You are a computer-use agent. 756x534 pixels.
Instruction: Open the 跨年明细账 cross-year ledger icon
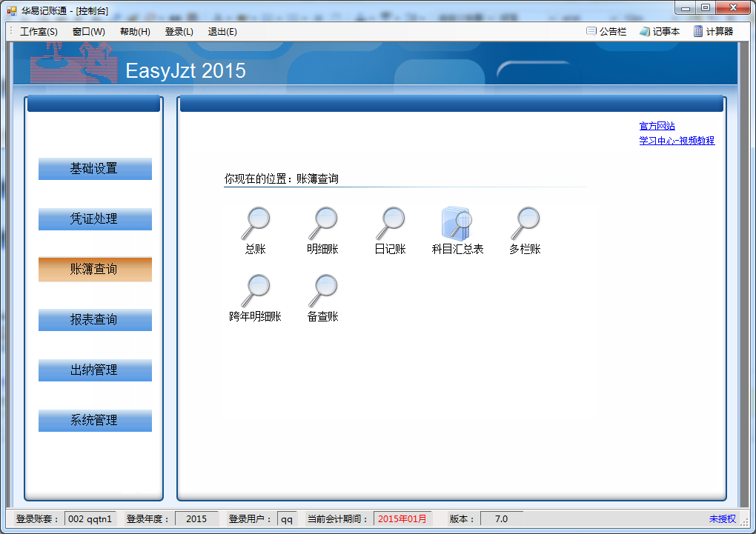click(x=256, y=290)
